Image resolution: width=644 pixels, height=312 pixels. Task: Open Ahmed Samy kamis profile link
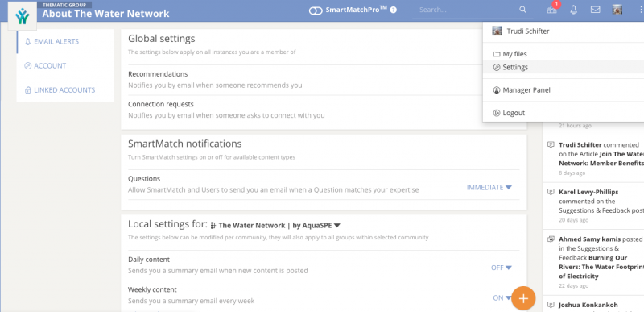coord(589,239)
